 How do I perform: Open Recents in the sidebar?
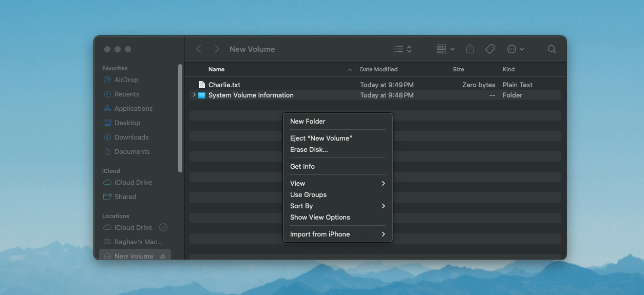pos(127,94)
